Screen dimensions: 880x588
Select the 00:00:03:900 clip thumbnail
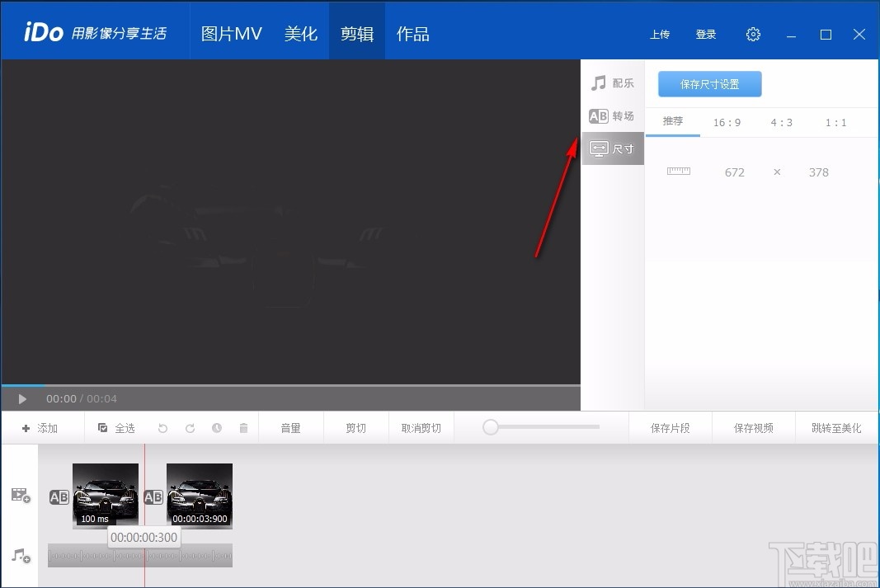[200, 496]
